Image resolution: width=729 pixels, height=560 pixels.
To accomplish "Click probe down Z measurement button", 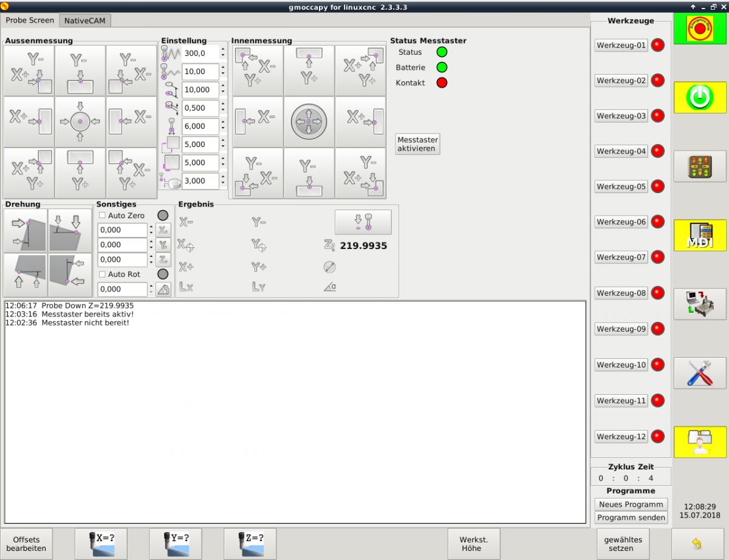I will point(363,222).
